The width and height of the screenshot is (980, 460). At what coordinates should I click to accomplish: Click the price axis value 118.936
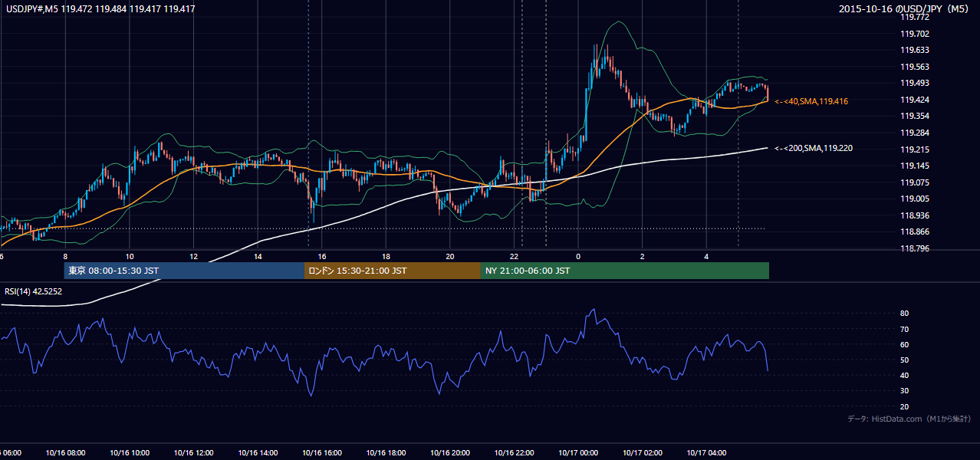tap(914, 215)
